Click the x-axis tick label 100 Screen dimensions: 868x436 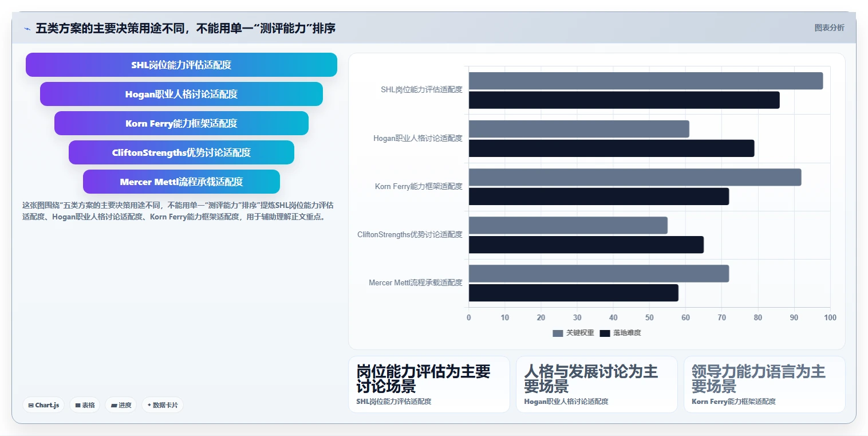tap(830, 317)
